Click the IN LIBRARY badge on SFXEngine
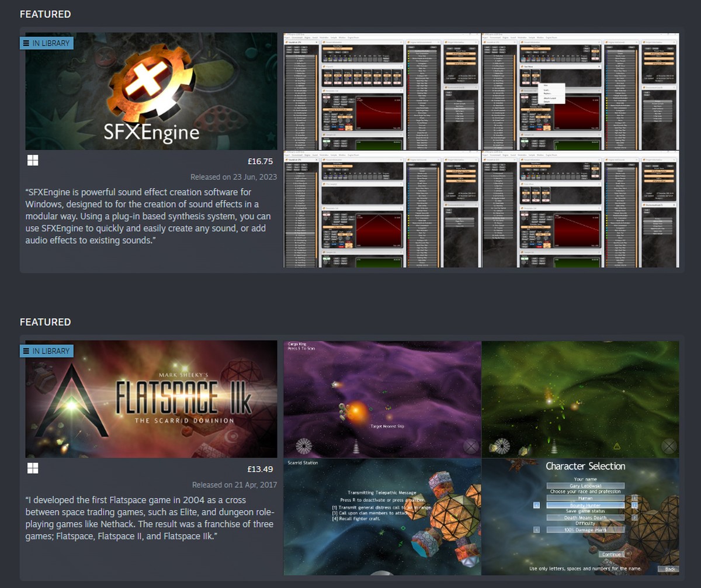The image size is (701, 588). [x=47, y=43]
